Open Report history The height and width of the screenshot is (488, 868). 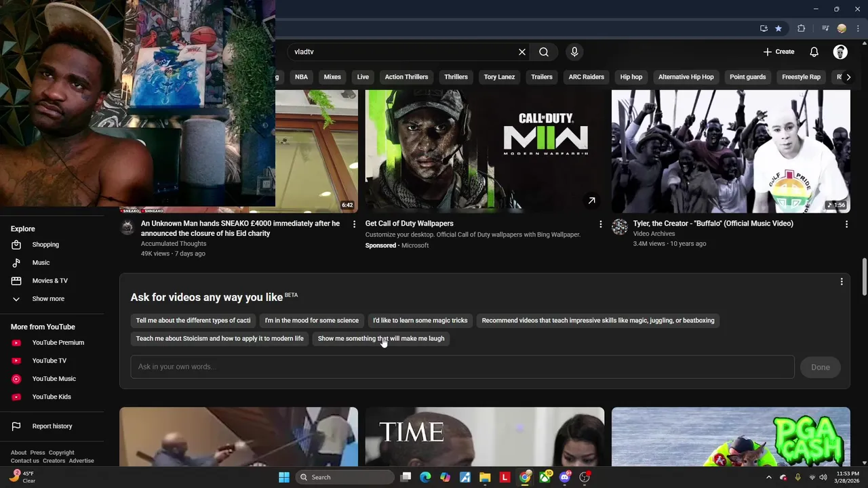[x=52, y=426]
